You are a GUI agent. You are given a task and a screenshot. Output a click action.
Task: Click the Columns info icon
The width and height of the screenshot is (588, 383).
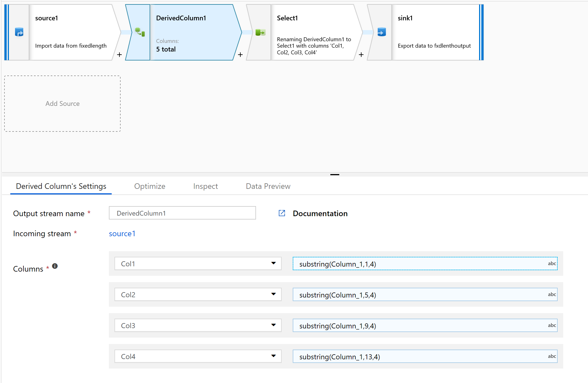tap(55, 266)
